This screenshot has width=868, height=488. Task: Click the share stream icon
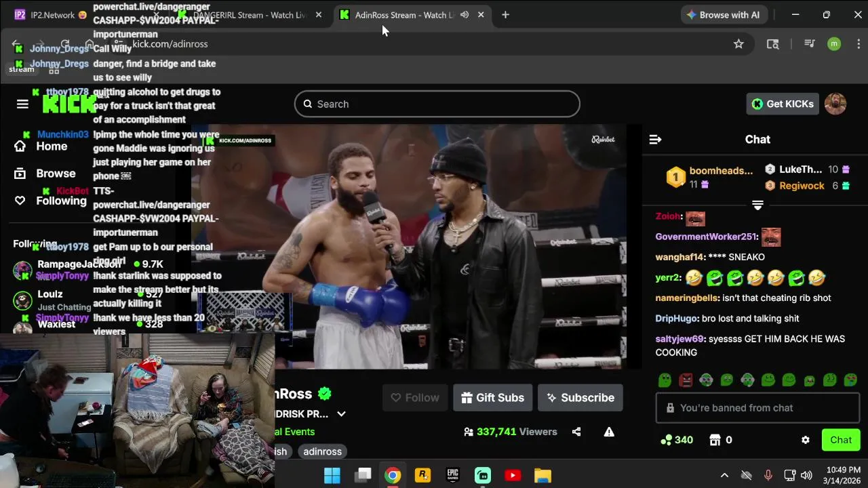point(576,432)
